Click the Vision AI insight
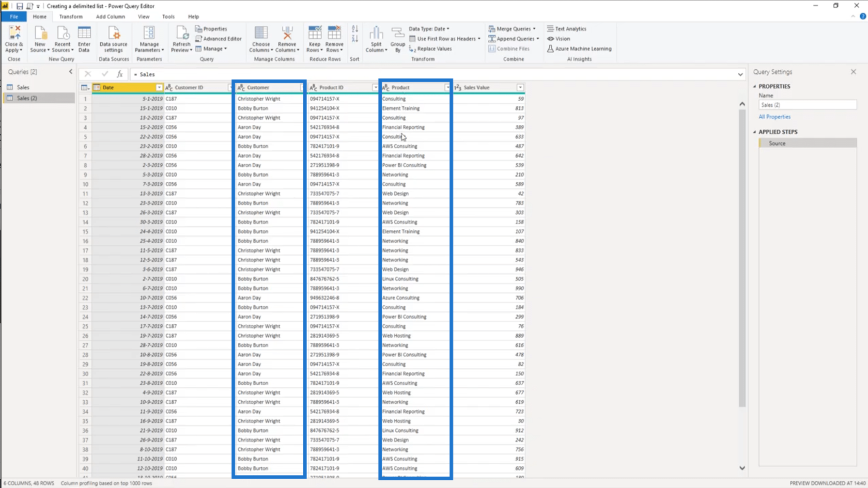 559,39
